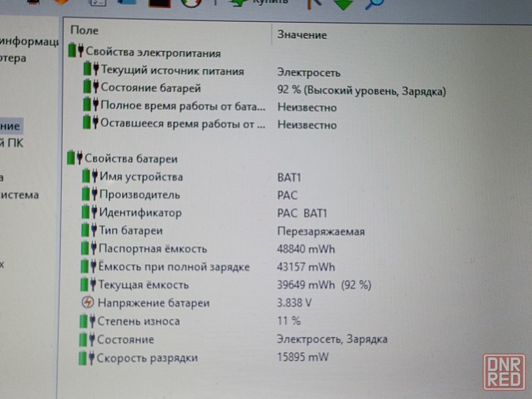532x399 pixels.
Task: Select the Тип батареи row
Action: point(131,231)
